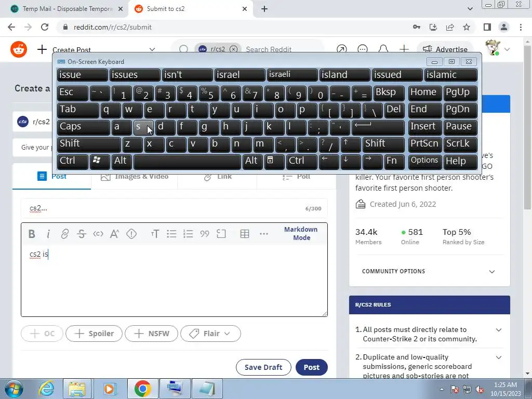Screen dimensions: 532x399
Task: Go to Reddit home via logo
Action: [x=19, y=49]
